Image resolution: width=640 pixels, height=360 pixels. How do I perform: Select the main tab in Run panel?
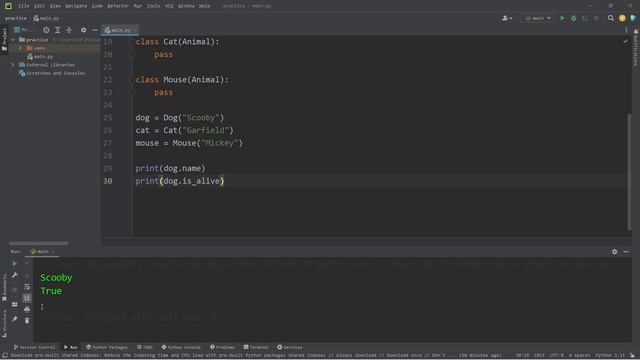click(x=42, y=252)
